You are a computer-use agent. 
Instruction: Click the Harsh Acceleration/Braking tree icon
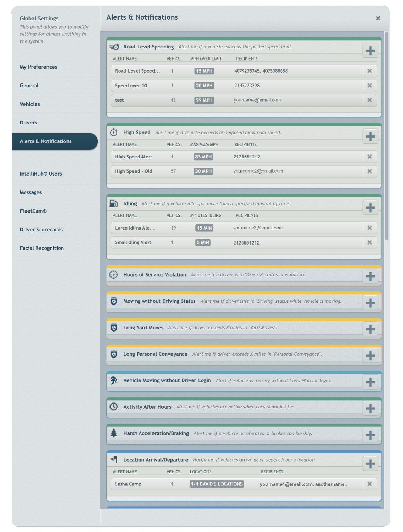(114, 433)
